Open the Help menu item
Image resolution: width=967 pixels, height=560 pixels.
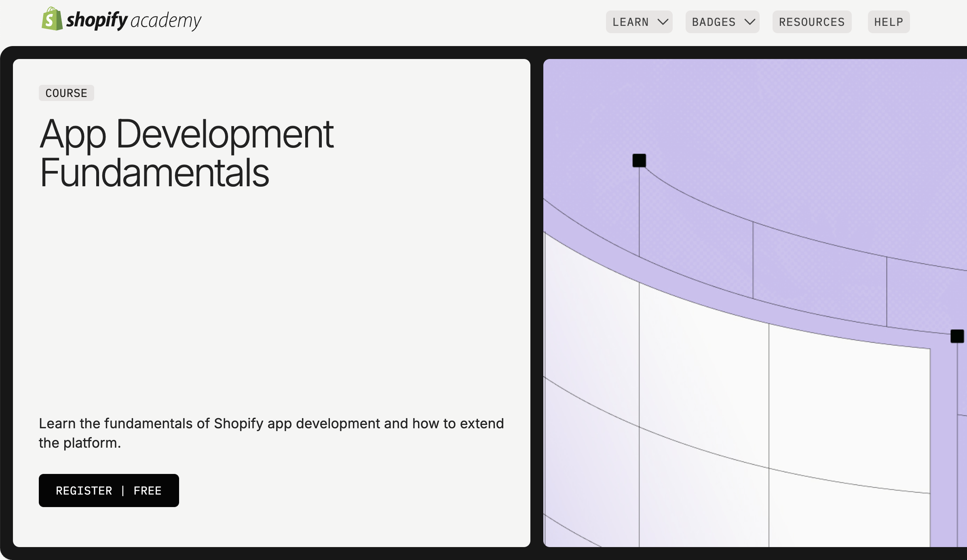(889, 22)
